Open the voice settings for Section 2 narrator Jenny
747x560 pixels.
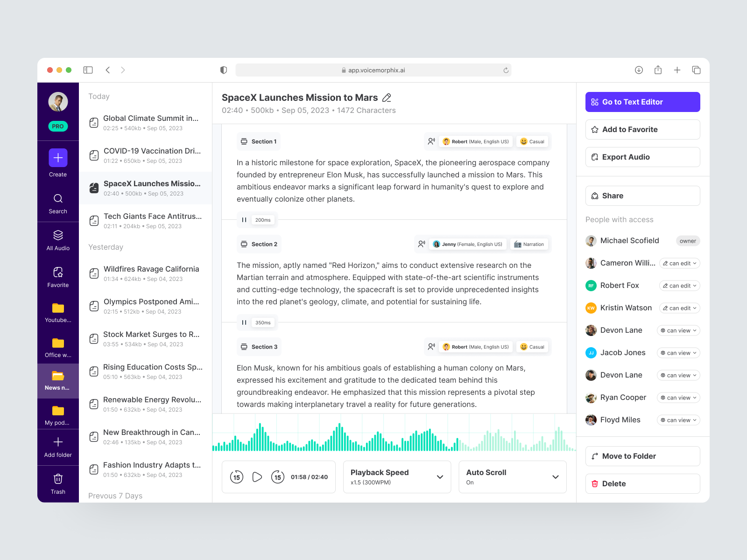(467, 244)
